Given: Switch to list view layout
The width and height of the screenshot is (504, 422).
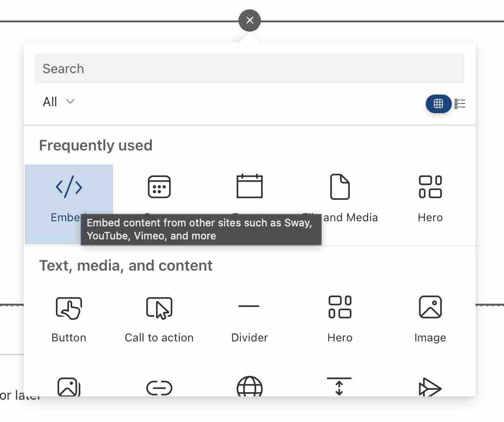Looking at the screenshot, I should tap(460, 103).
